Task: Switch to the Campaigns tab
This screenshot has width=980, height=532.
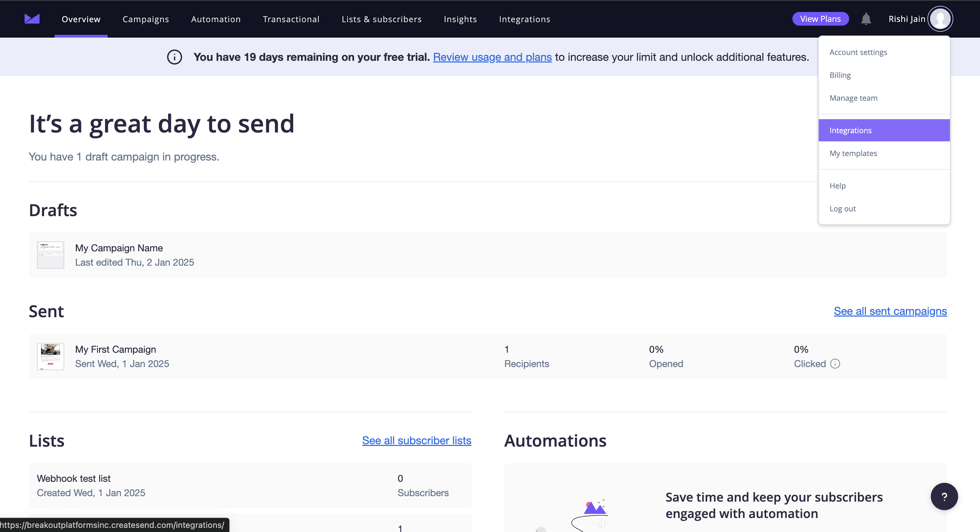Action: (145, 19)
